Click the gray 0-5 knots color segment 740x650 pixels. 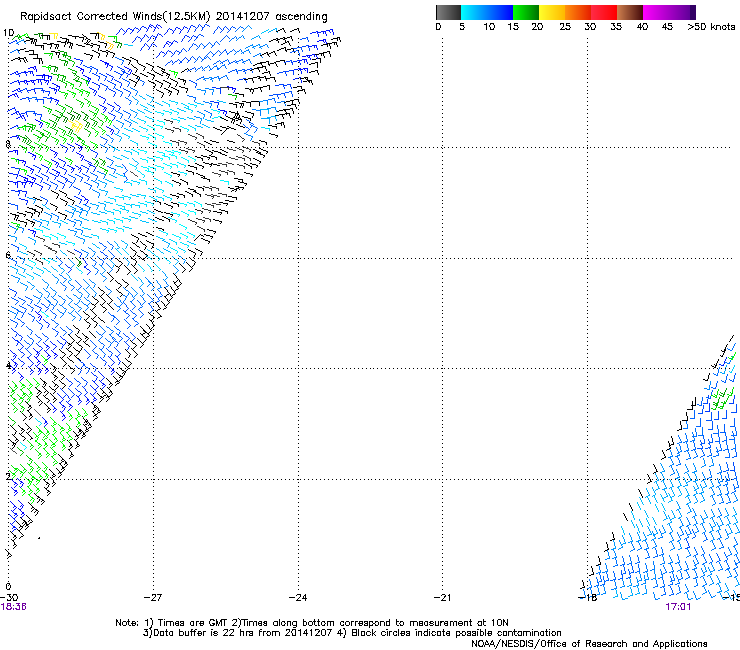[448, 12]
